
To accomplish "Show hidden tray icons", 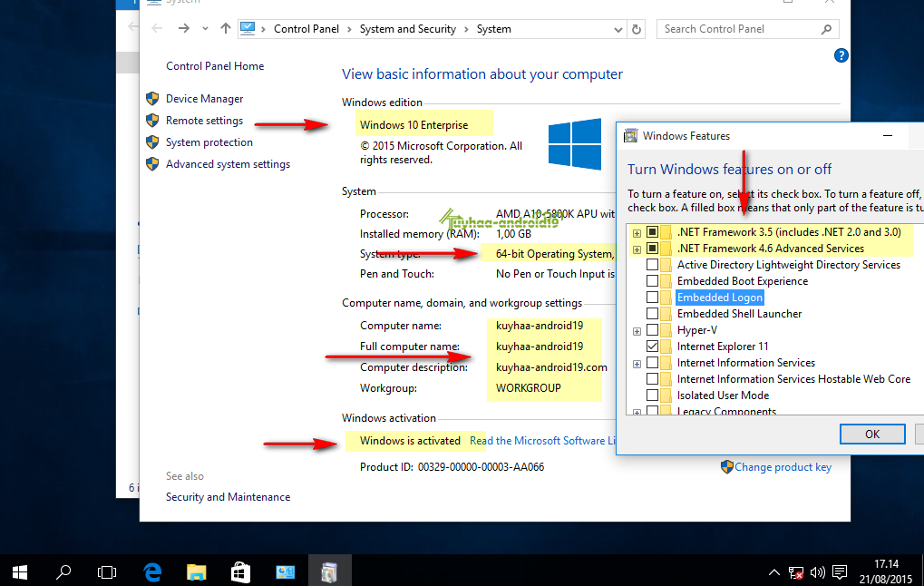I will click(x=774, y=571).
